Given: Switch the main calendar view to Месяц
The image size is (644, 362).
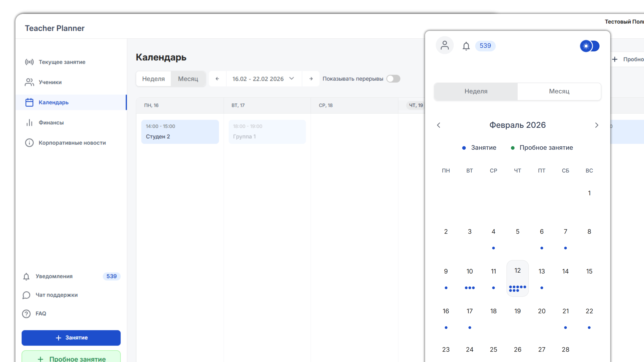Looking at the screenshot, I should tap(188, 79).
